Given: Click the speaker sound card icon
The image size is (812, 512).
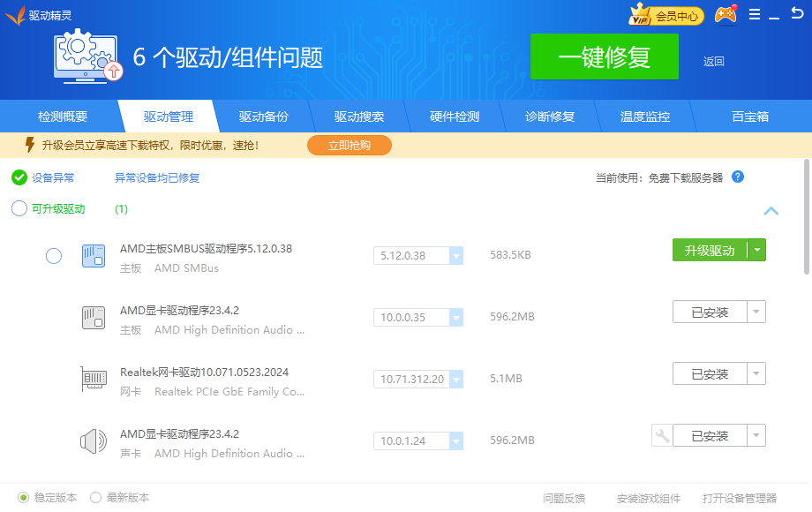Looking at the screenshot, I should (x=94, y=440).
